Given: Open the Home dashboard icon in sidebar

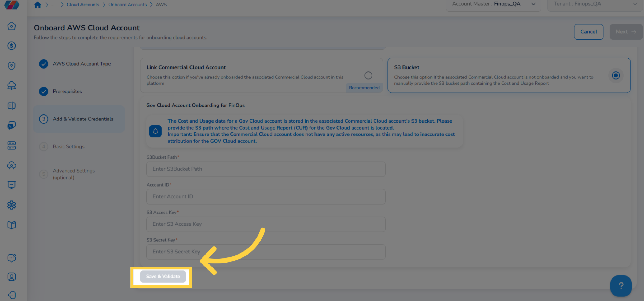Looking at the screenshot, I should 12,26.
